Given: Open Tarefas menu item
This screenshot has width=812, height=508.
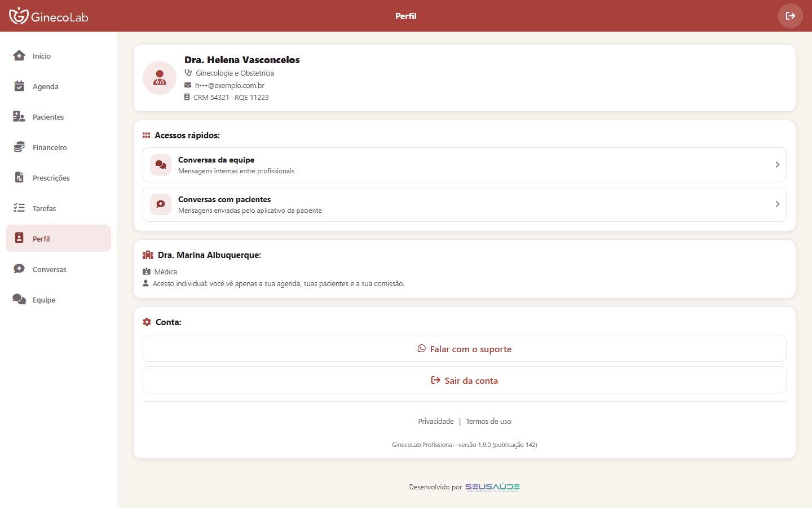Looking at the screenshot, I should point(58,208).
